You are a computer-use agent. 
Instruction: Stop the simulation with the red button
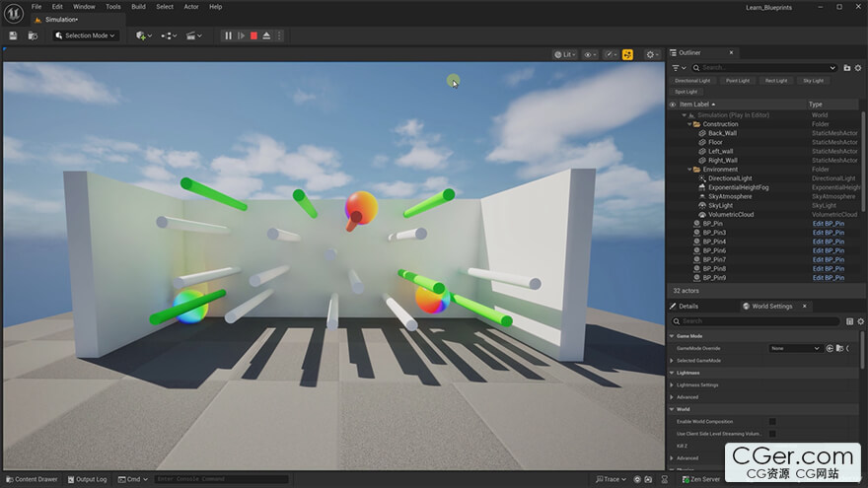coord(253,35)
